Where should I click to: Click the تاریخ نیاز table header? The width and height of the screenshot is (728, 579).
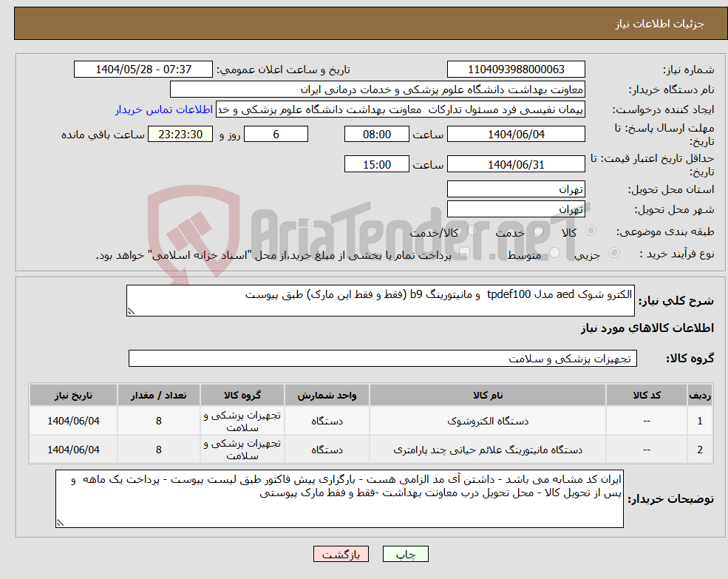72,395
